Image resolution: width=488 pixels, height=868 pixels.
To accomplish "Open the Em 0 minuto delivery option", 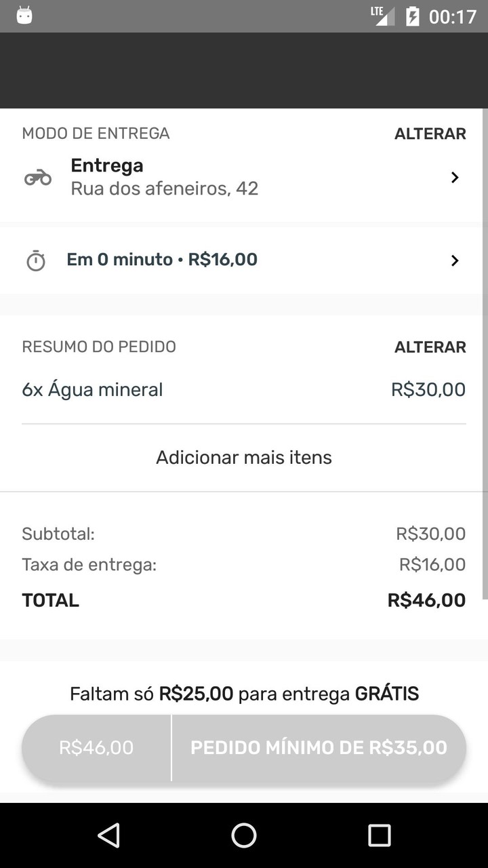I will click(162, 260).
